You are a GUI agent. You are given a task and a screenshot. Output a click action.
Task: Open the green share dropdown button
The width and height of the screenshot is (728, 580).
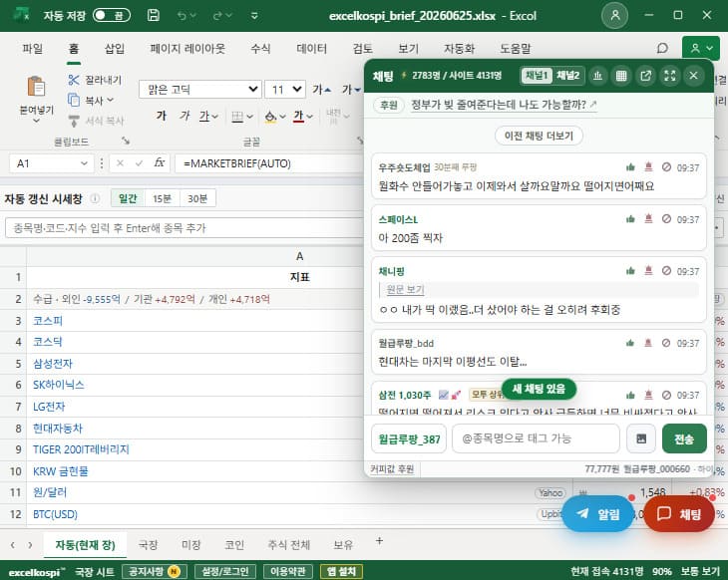click(x=701, y=48)
